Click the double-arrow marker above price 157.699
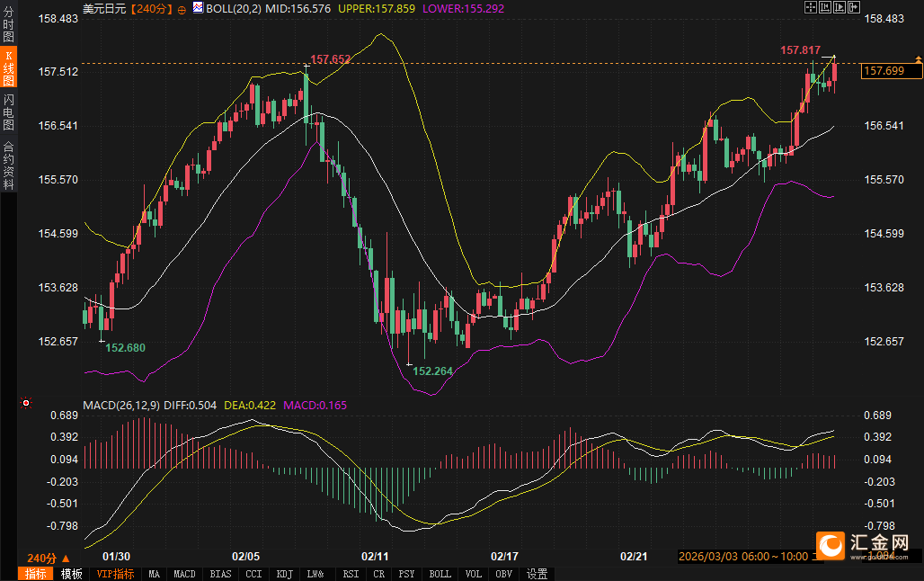 pyautogui.click(x=918, y=58)
